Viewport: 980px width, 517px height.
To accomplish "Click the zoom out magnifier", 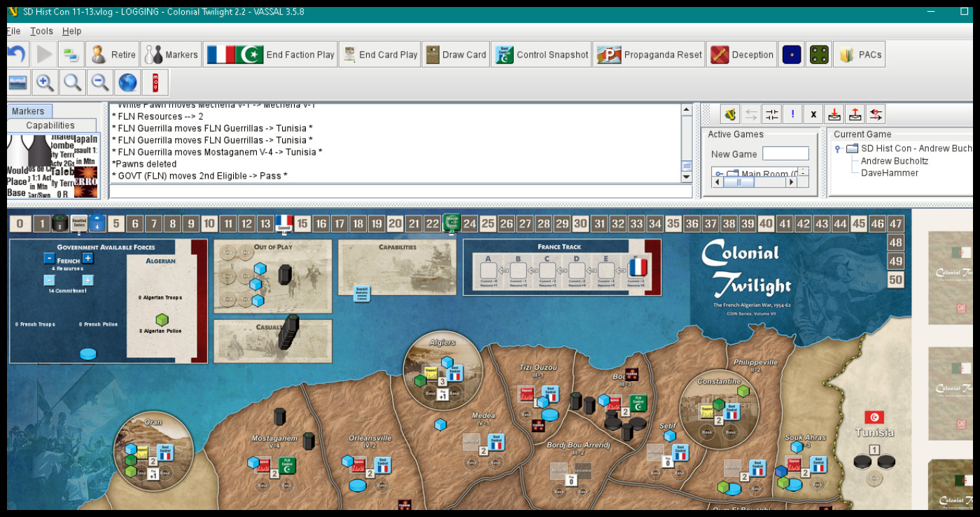I will pos(100,83).
